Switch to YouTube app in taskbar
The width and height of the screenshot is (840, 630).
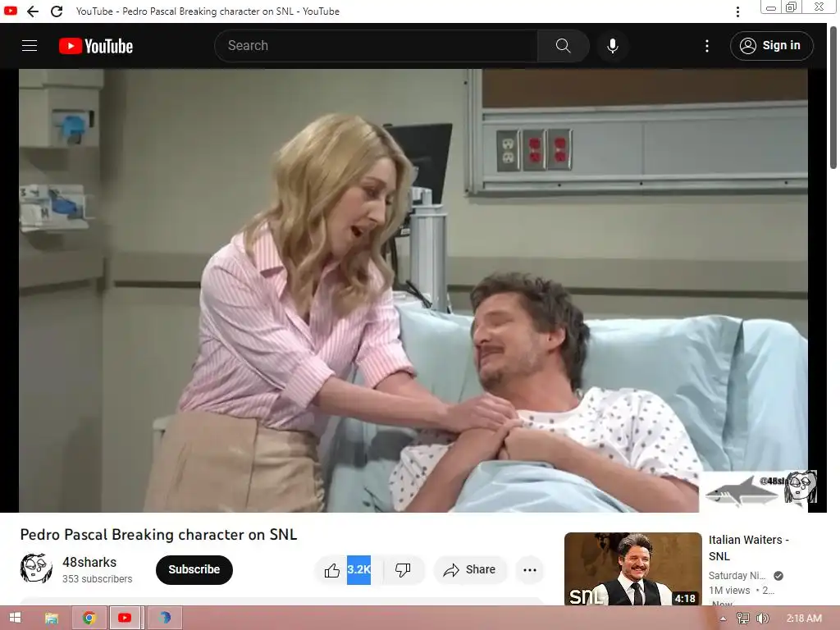[125, 618]
